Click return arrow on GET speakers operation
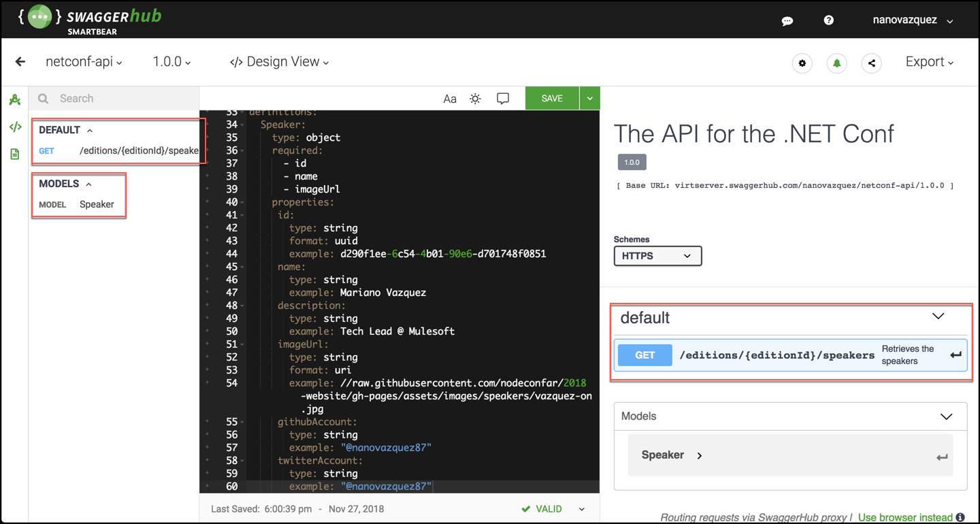The height and width of the screenshot is (524, 980). (956, 355)
